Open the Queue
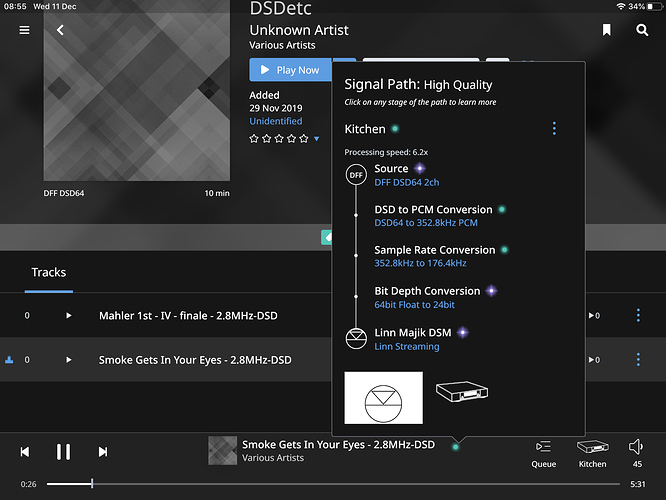The height and width of the screenshot is (500, 666). click(543, 454)
